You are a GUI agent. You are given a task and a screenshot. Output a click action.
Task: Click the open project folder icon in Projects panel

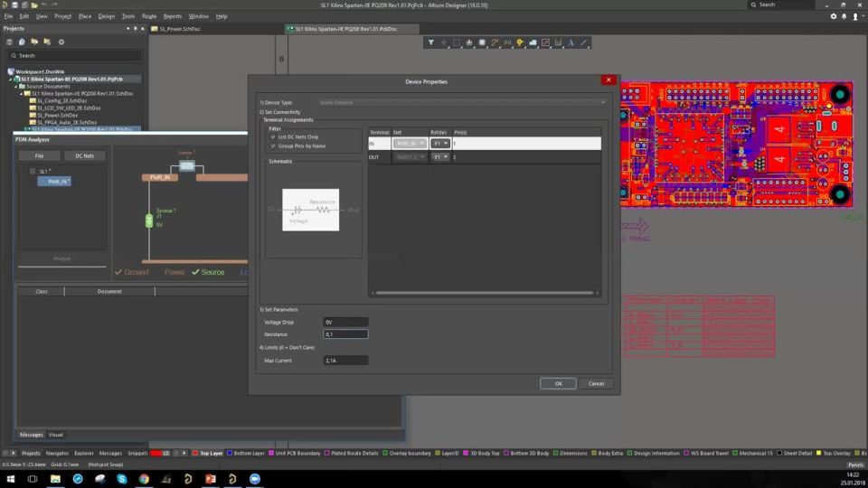[x=34, y=42]
